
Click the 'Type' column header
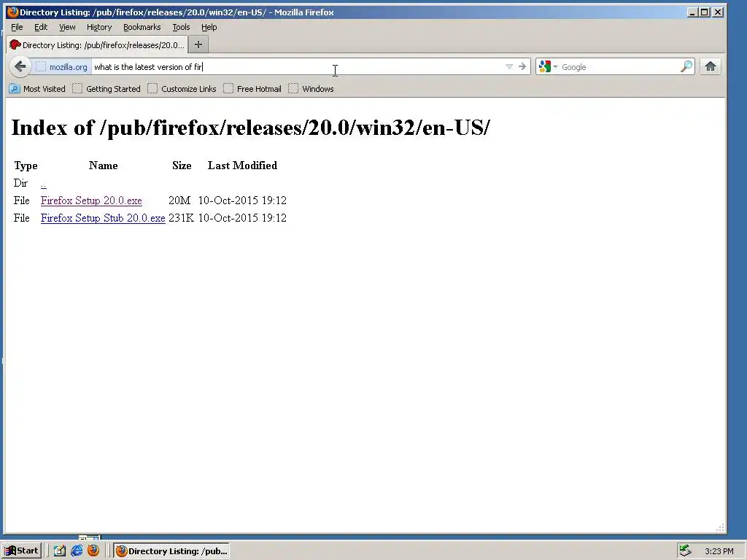26,166
